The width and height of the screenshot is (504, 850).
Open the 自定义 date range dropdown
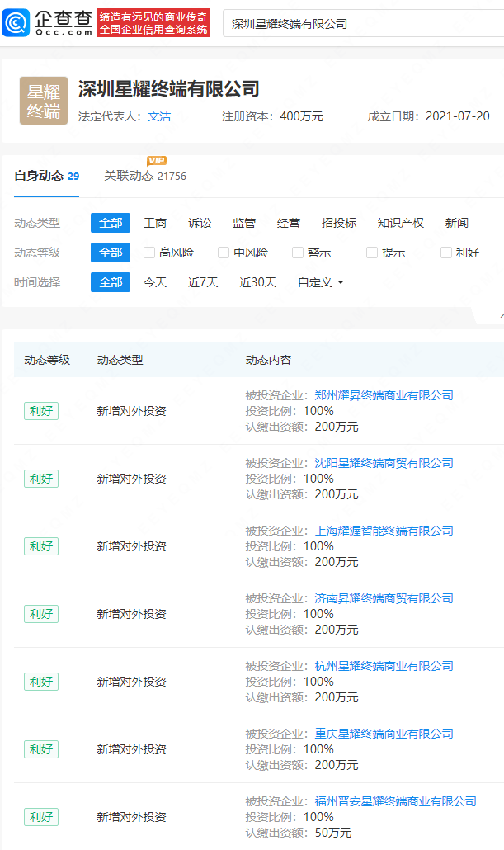tap(321, 282)
